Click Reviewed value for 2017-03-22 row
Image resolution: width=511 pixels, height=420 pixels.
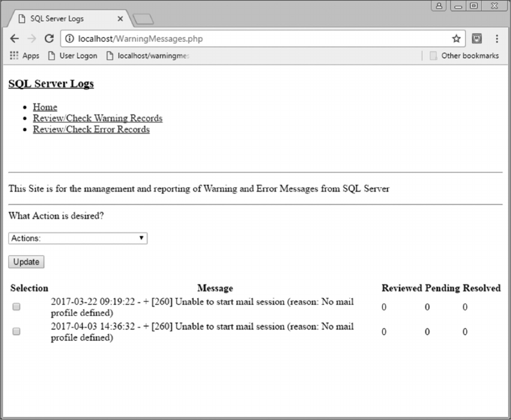click(384, 307)
